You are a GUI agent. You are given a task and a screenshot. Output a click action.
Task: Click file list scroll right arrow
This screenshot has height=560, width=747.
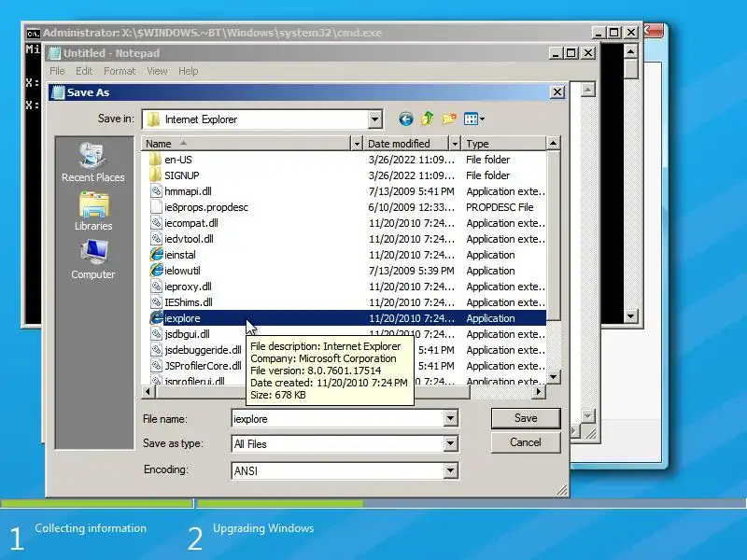click(x=539, y=391)
